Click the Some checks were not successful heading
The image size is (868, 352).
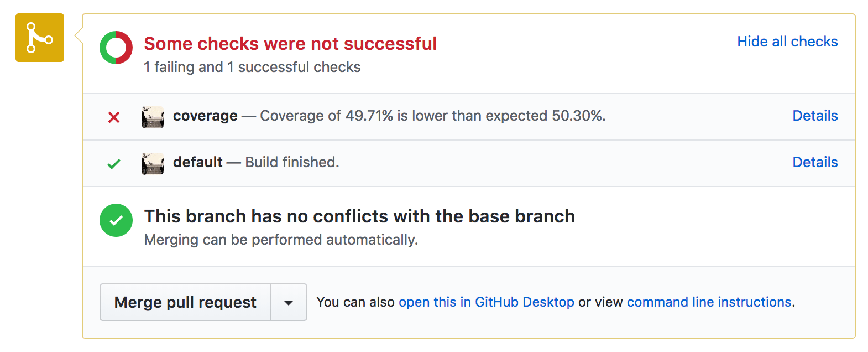[290, 44]
